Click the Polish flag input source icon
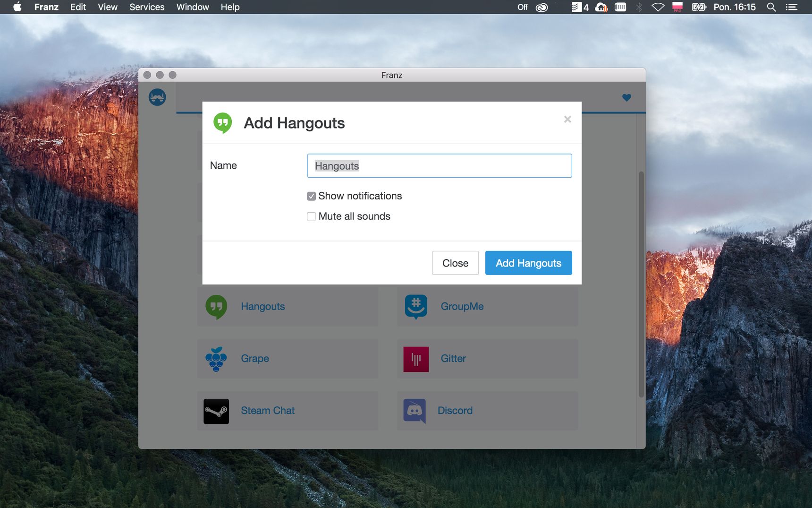Viewport: 812px width, 508px height. tap(677, 7)
